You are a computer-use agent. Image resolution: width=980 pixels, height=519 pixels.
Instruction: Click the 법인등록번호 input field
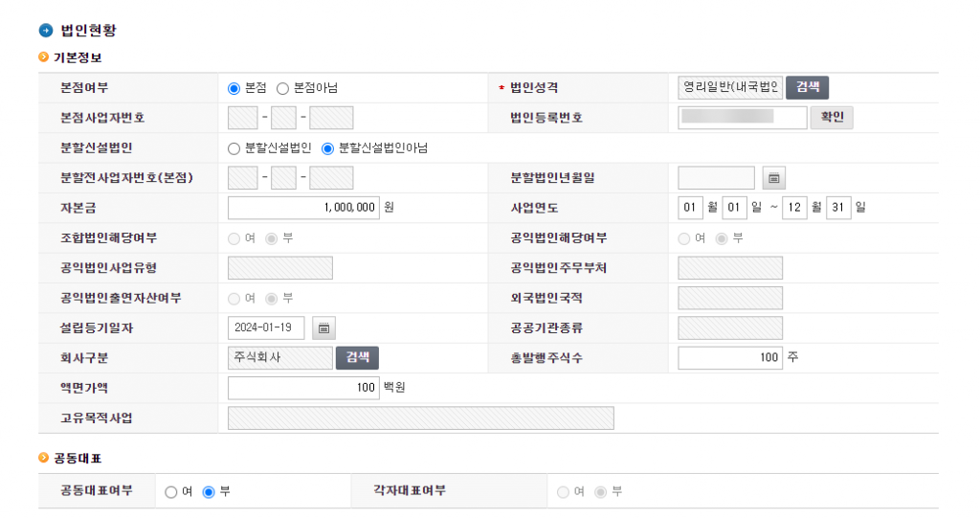(743, 118)
